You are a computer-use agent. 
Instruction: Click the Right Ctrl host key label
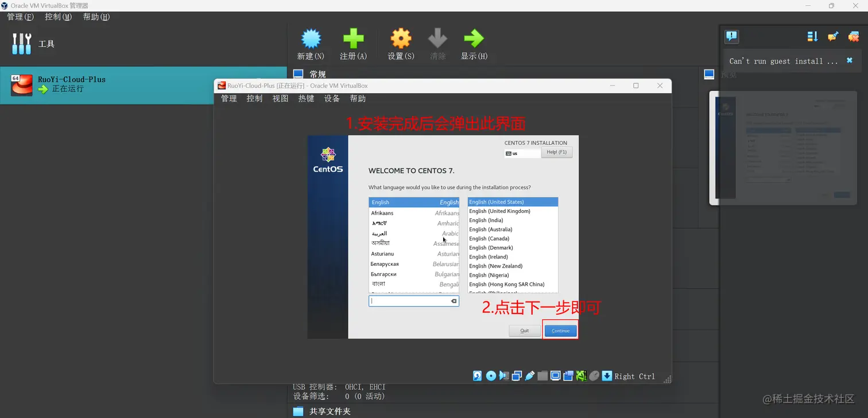pyautogui.click(x=634, y=377)
